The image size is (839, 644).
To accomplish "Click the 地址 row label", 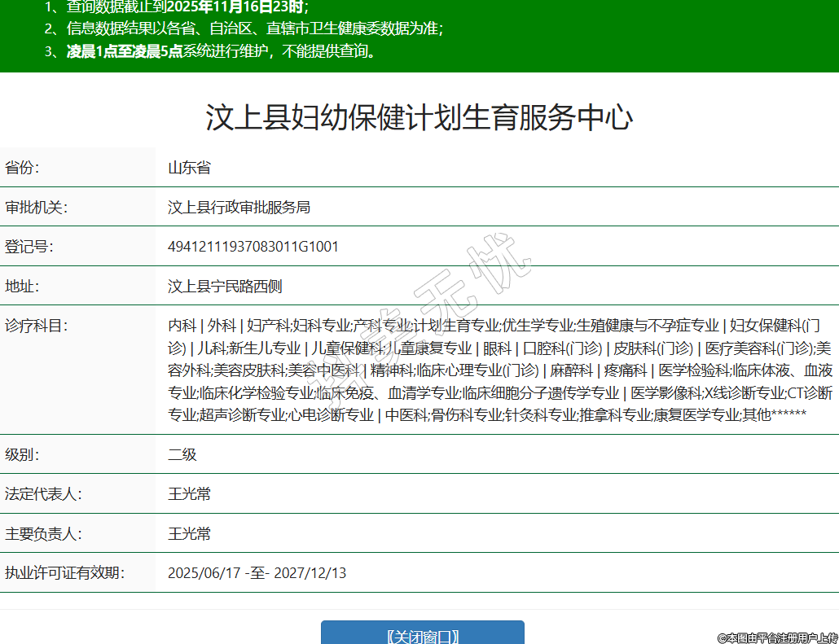I will pyautogui.click(x=22, y=287).
